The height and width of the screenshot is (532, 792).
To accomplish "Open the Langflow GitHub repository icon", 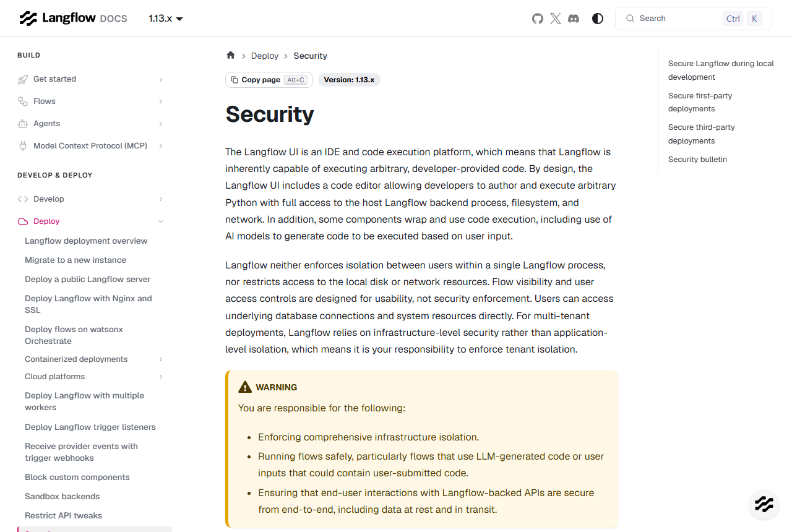I will (538, 19).
